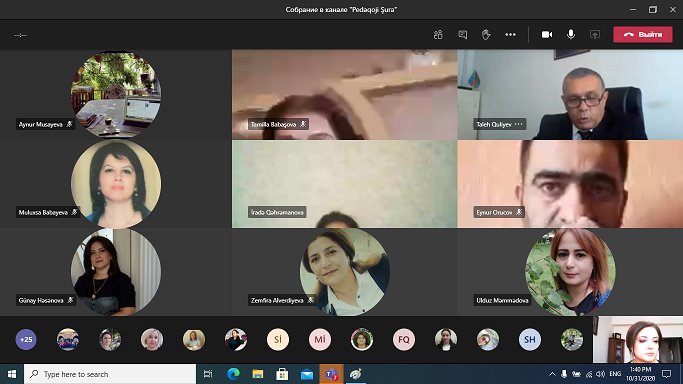Open network settings from system tray
The image size is (683, 384).
click(588, 374)
